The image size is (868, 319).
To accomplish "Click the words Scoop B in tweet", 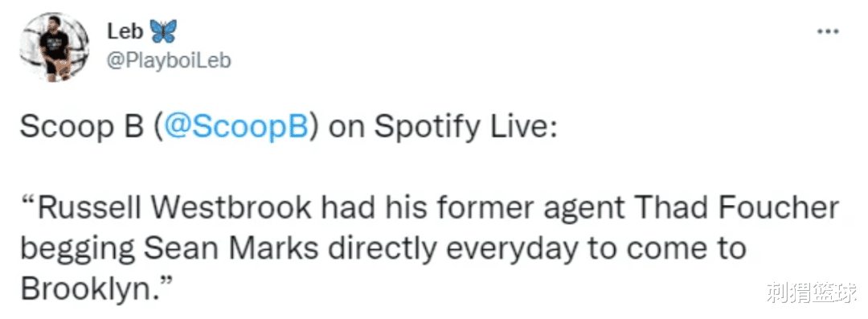I will point(81,128).
